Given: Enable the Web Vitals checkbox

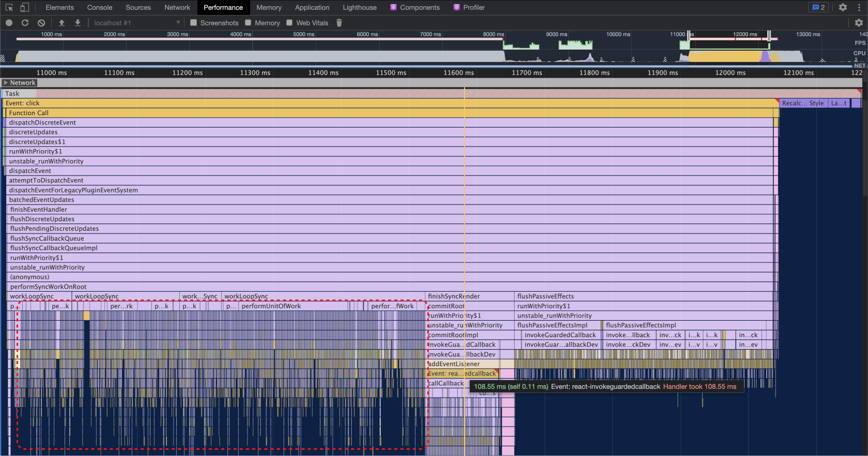Looking at the screenshot, I should coord(289,23).
